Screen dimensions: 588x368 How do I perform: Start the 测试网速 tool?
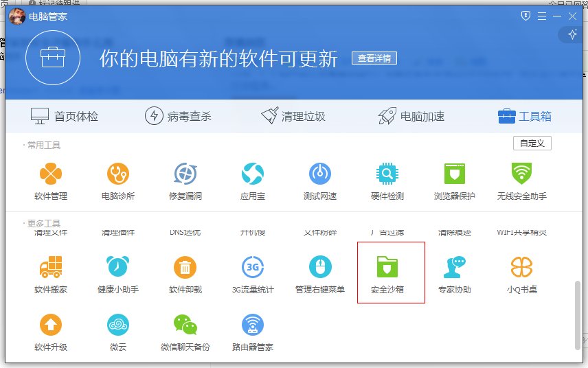320,181
